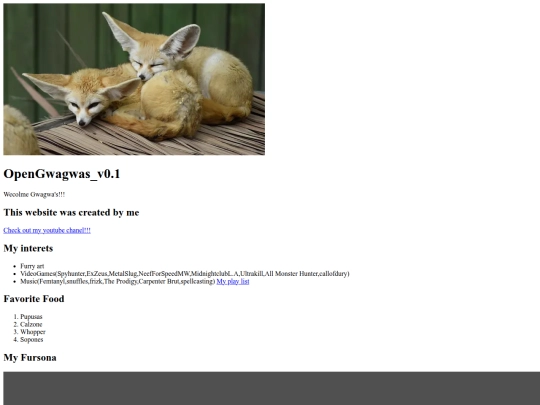Image resolution: width=540 pixels, height=405 pixels.
Task: Open the 'My play list' link
Action: tap(233, 281)
